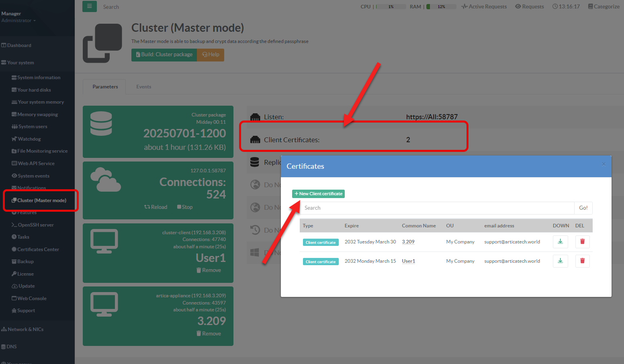
Task: Close the Certificates dialog
Action: pyautogui.click(x=604, y=164)
